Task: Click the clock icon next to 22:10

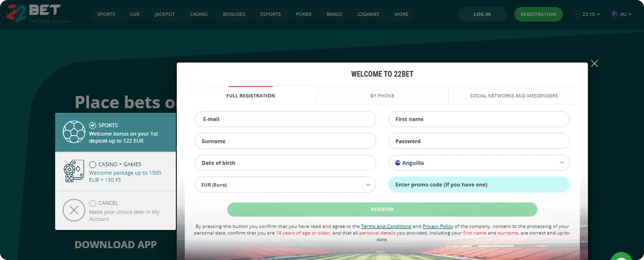Action: click(577, 14)
